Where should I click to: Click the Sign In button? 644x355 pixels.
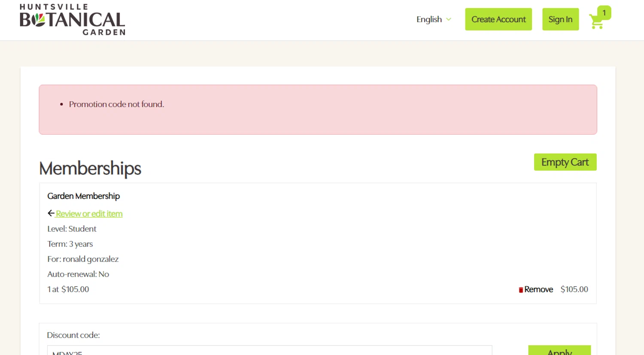pos(560,19)
